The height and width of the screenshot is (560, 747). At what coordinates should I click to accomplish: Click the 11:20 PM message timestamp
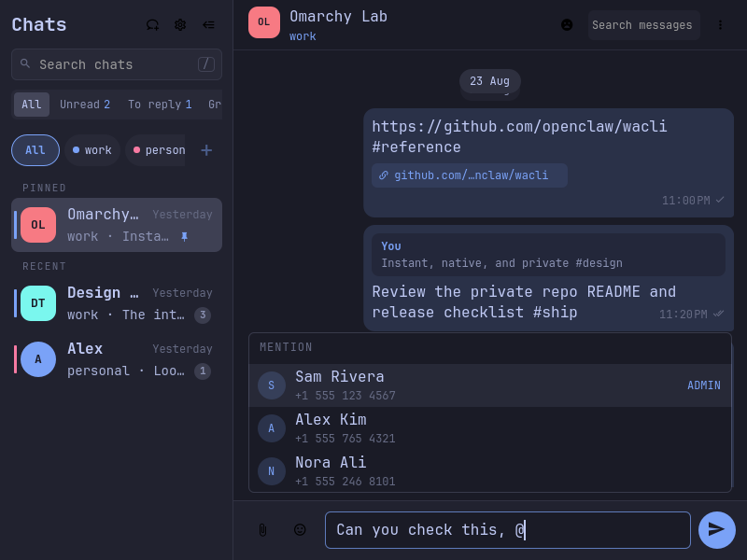[684, 314]
